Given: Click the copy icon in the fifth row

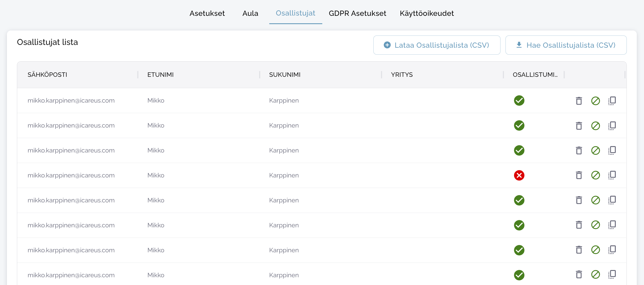Looking at the screenshot, I should click(612, 200).
